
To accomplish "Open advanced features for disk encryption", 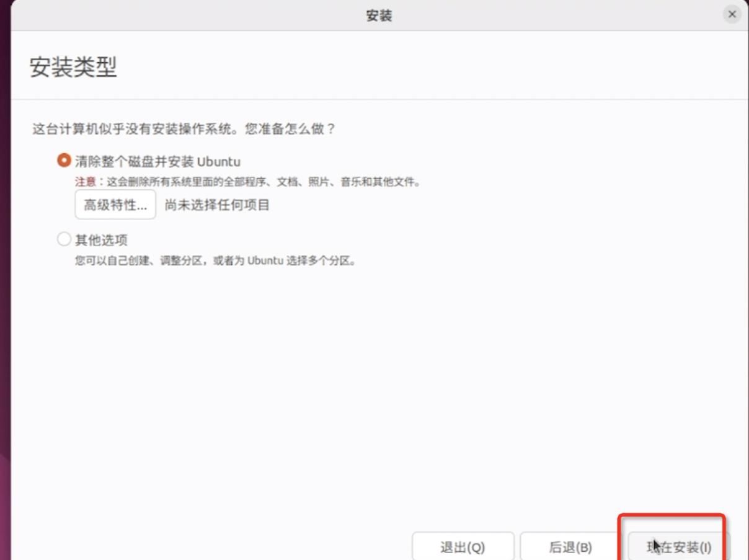I will (115, 204).
